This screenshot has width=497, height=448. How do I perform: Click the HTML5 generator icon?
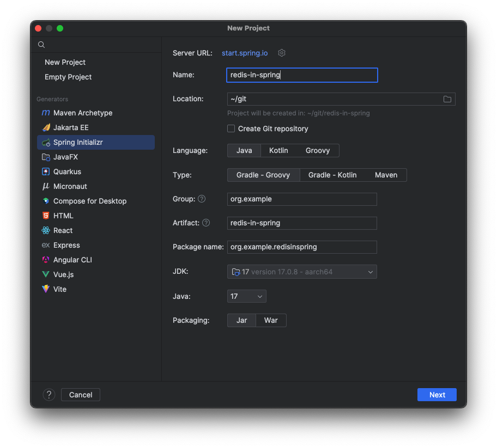46,216
